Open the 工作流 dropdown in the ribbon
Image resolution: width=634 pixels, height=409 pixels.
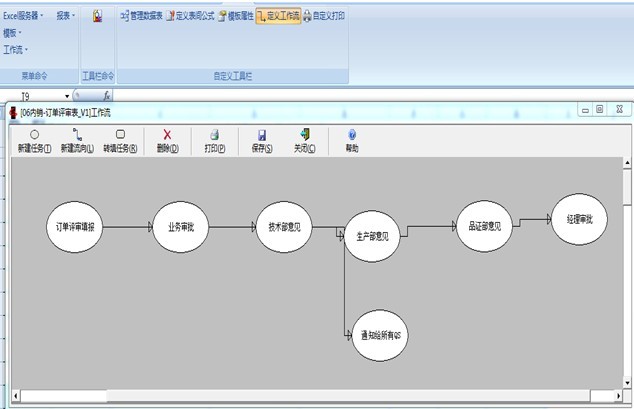(x=16, y=49)
